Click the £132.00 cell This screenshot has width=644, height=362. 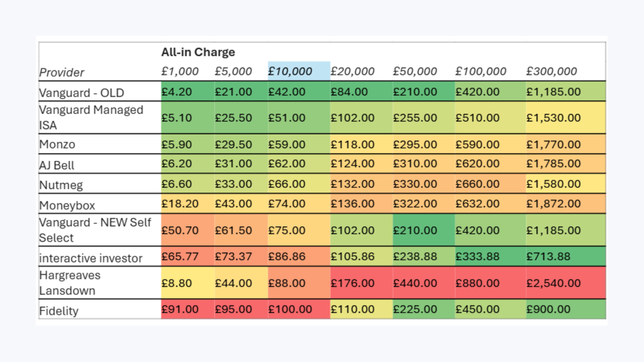[361, 184]
